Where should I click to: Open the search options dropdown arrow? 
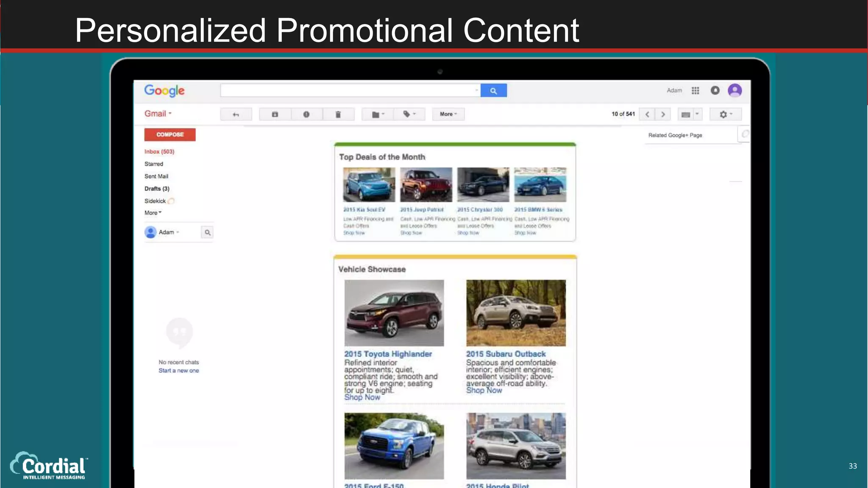pyautogui.click(x=476, y=90)
